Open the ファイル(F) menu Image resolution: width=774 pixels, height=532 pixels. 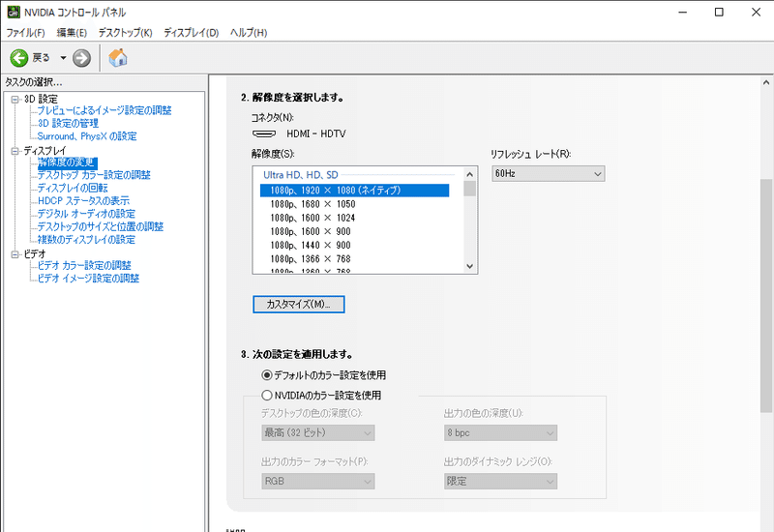tap(25, 33)
